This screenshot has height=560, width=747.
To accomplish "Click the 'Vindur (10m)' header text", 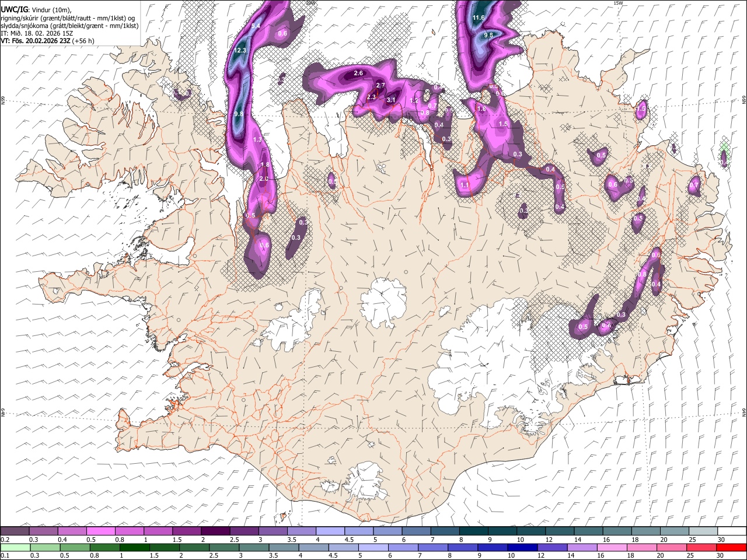I will tap(50, 10).
